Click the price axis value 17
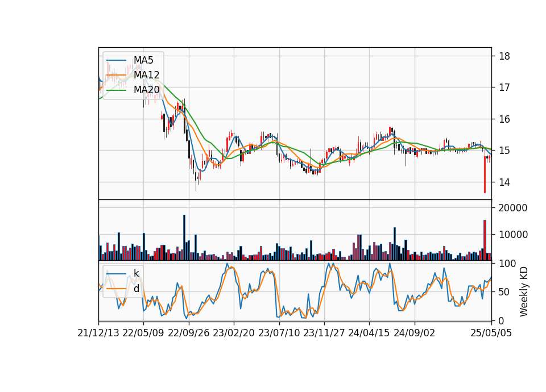Screen dimensions: 546x392 tap(504, 87)
